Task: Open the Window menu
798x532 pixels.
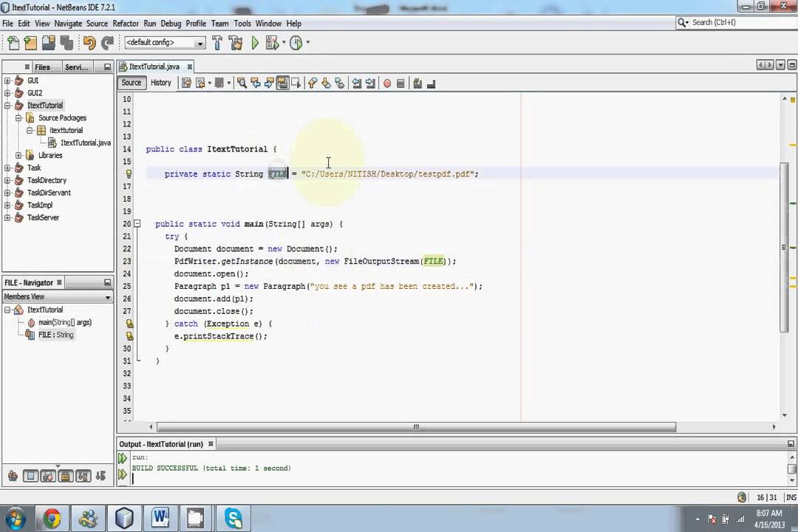Action: [268, 24]
